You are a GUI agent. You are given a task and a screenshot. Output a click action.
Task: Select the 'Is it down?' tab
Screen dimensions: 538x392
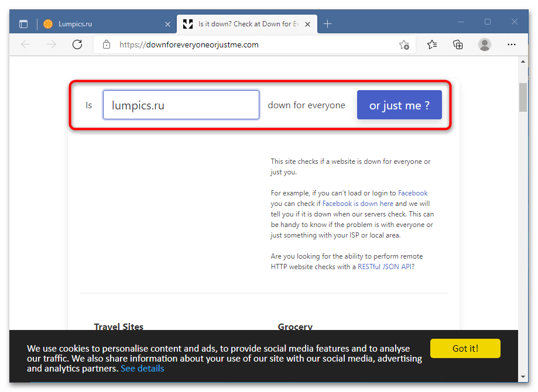click(246, 24)
